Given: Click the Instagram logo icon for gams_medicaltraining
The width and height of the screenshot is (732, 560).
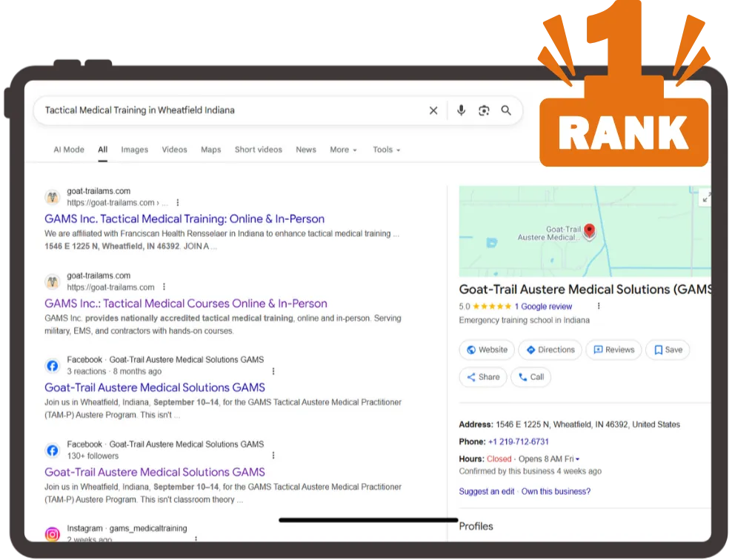Looking at the screenshot, I should coord(53,534).
